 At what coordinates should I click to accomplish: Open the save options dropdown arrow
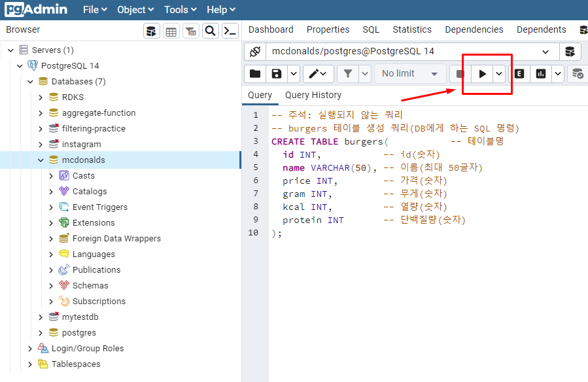click(x=294, y=73)
